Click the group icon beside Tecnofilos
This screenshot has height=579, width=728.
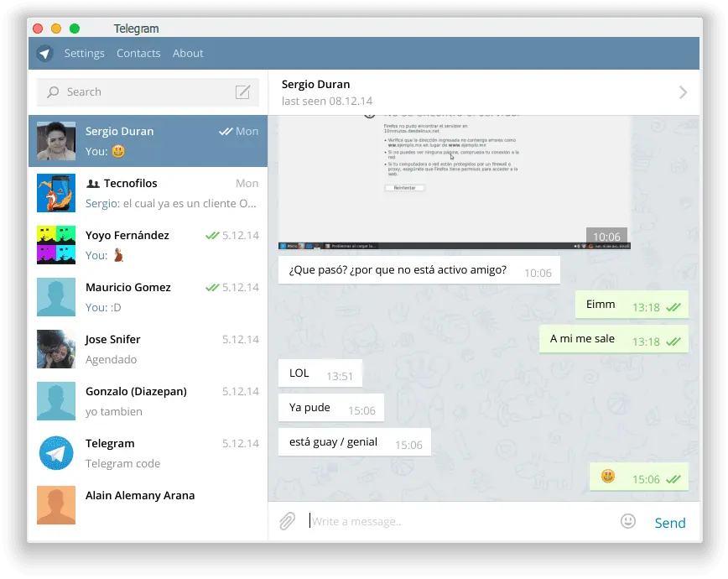93,184
